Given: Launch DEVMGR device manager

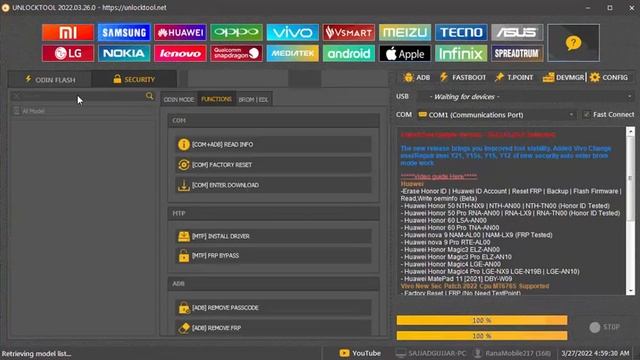Looking at the screenshot, I should 563,77.
